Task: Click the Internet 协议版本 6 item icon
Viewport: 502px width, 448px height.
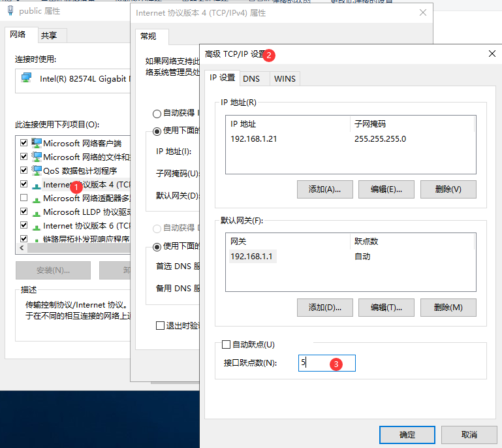Action: click(37, 225)
